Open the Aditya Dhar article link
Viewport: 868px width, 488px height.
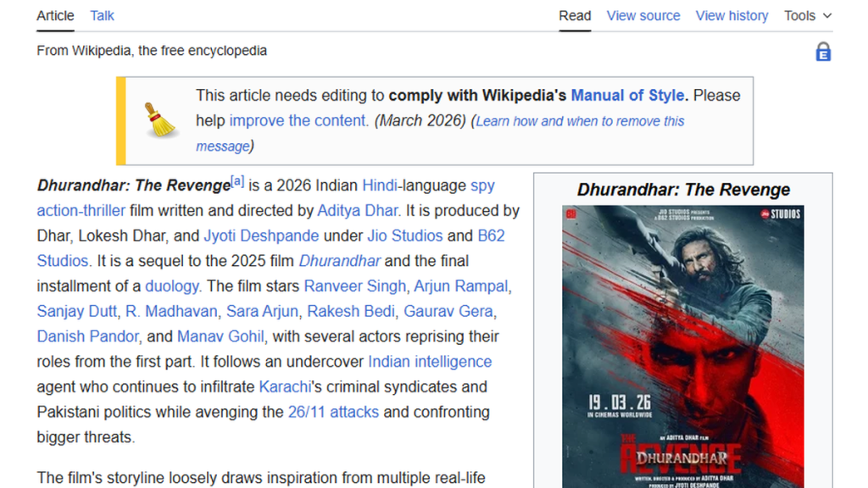358,210
